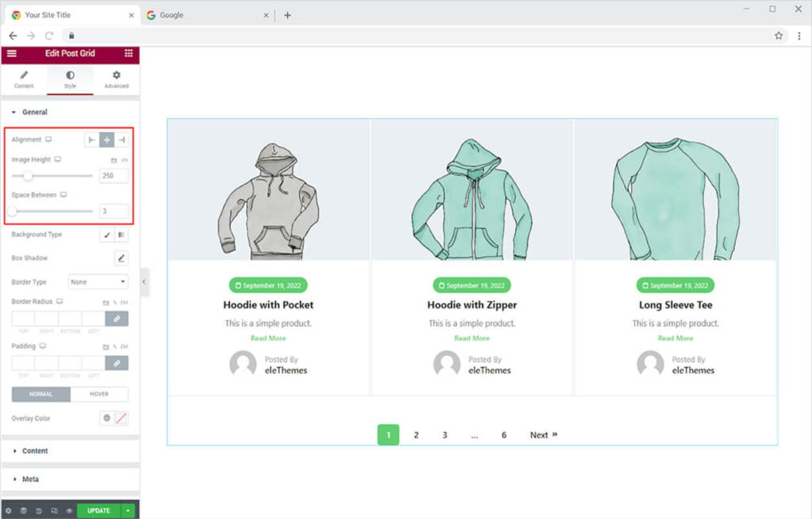Set alignment to right
Viewport: 812px width, 519px height.
(121, 140)
